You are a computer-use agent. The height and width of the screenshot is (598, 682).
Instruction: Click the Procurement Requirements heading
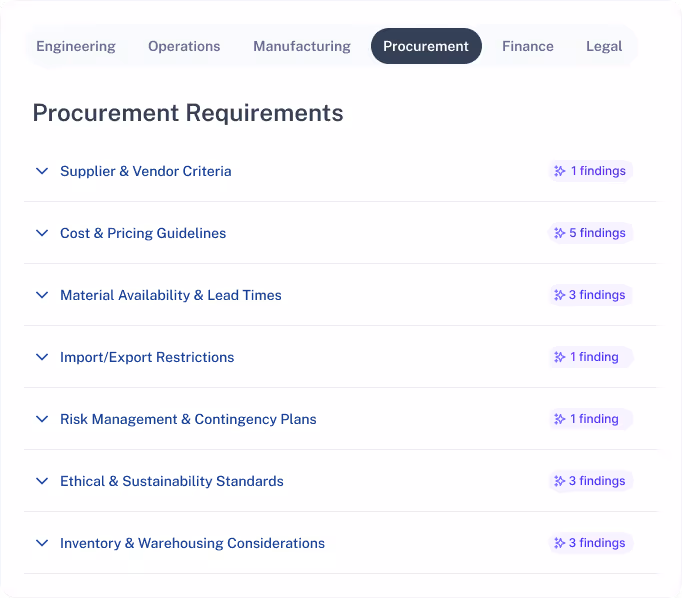[x=188, y=113]
